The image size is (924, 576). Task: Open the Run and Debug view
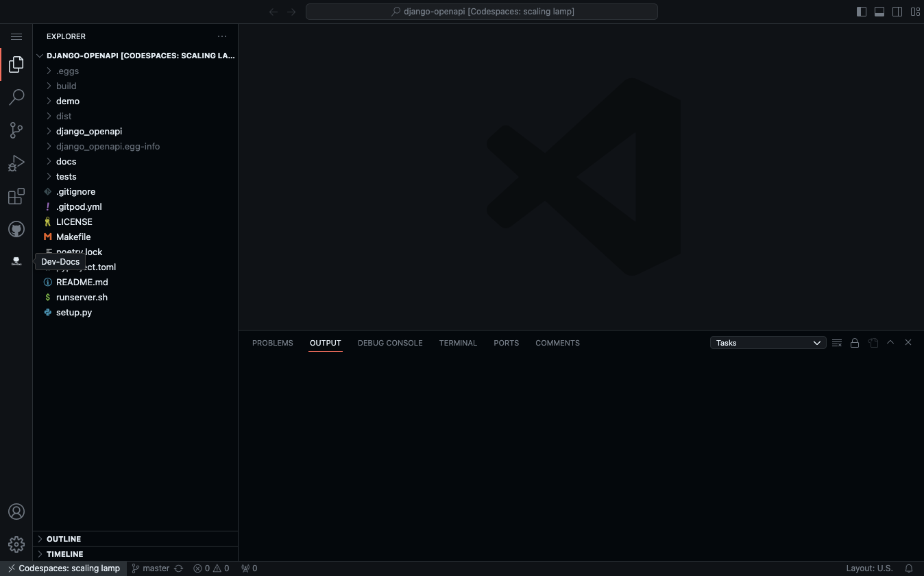point(16,163)
